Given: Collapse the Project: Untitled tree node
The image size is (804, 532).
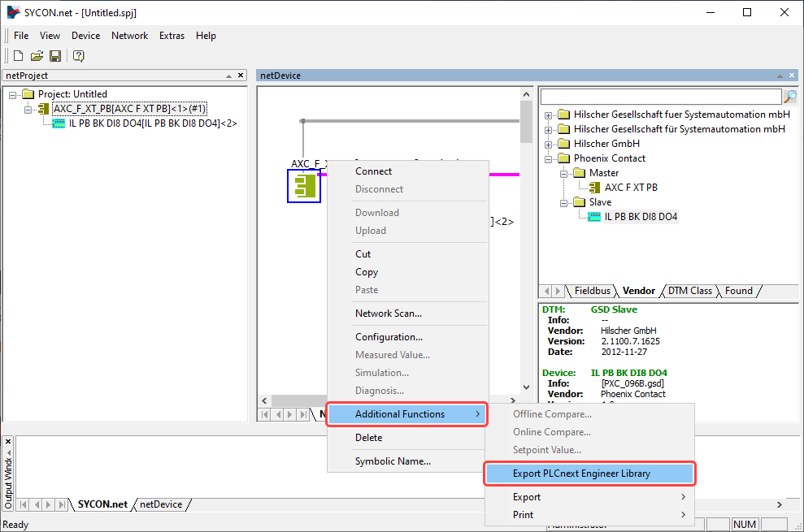Looking at the screenshot, I should point(12,94).
